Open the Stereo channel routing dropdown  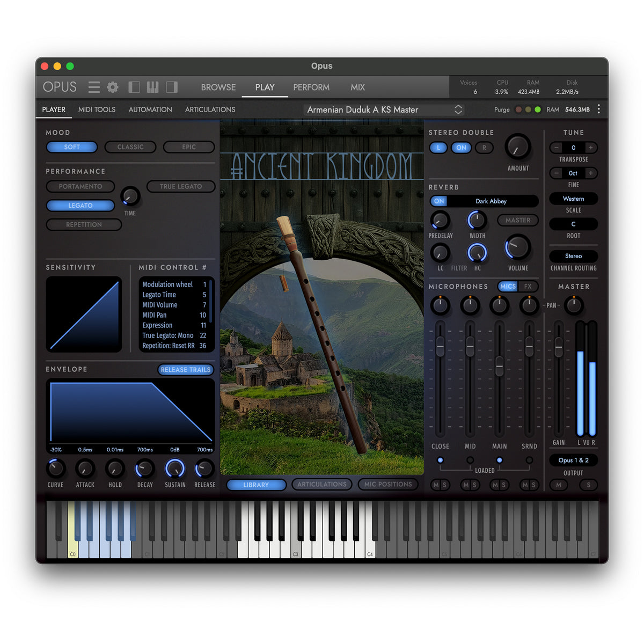click(x=574, y=256)
